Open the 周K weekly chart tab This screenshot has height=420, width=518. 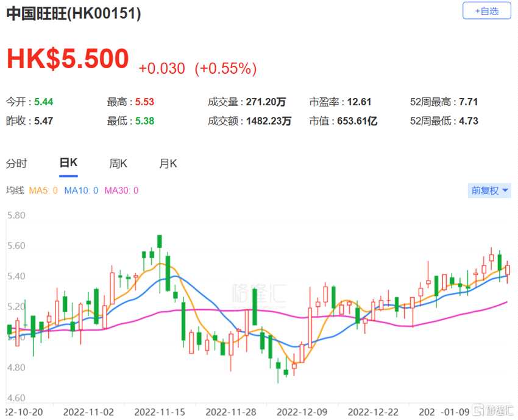coord(118,163)
